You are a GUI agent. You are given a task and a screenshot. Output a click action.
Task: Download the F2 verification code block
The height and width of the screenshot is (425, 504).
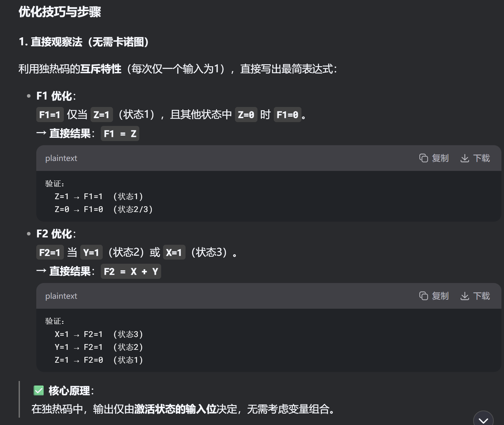(x=475, y=296)
